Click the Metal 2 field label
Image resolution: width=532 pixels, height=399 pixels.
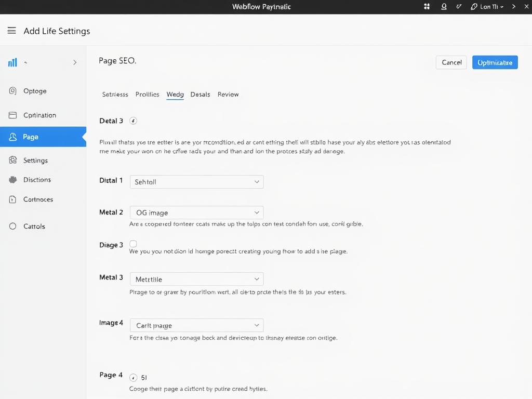[111, 212]
